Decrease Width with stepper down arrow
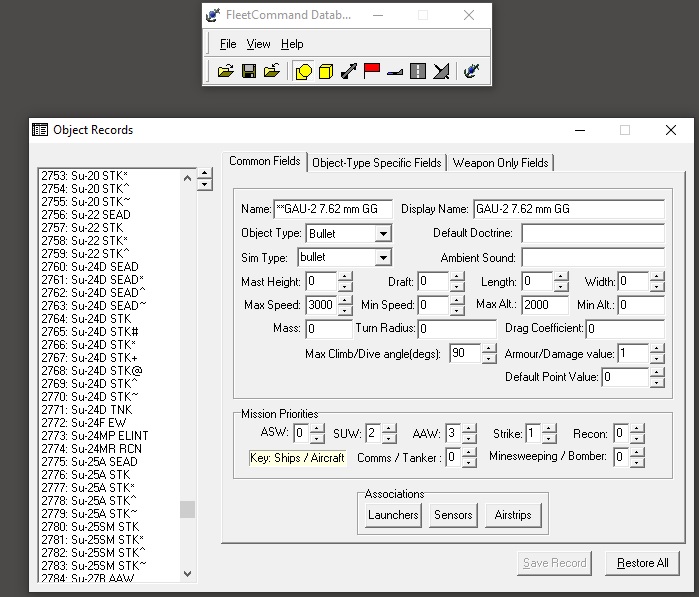The width and height of the screenshot is (699, 597). tap(657, 287)
